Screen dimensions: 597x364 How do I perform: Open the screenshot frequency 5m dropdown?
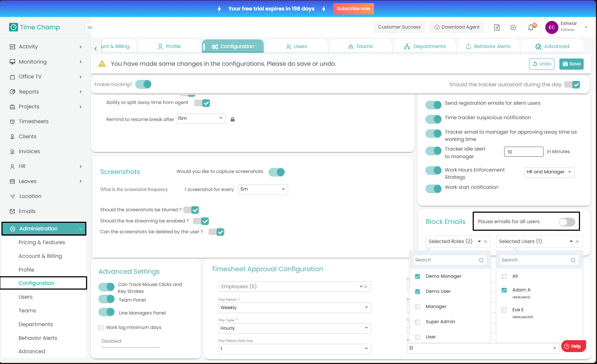coord(263,190)
